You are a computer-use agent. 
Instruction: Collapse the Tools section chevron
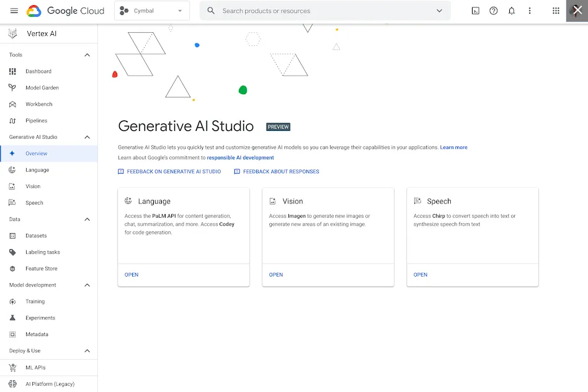(x=87, y=55)
